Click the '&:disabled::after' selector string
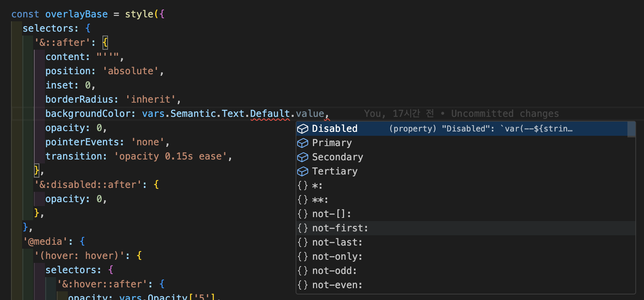 [x=88, y=185]
